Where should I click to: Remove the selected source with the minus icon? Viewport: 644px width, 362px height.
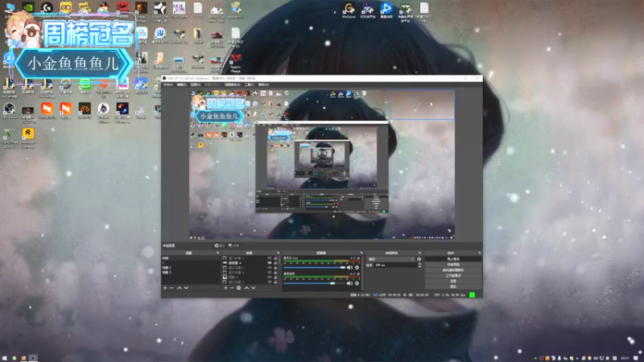coord(232,288)
